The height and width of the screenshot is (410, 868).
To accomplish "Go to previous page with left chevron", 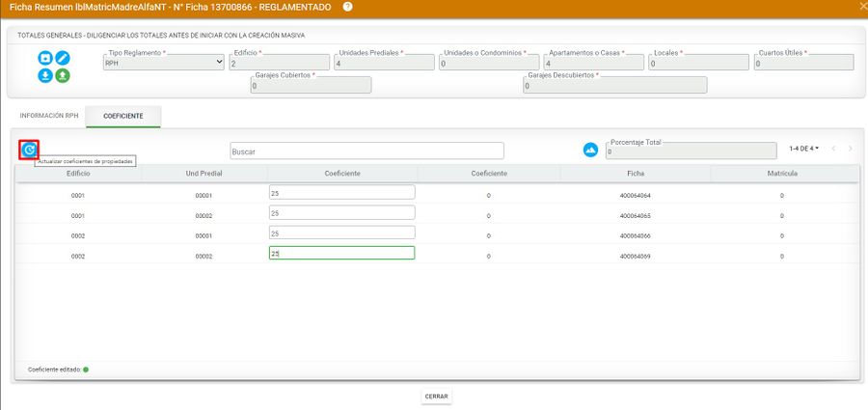I will point(833,149).
